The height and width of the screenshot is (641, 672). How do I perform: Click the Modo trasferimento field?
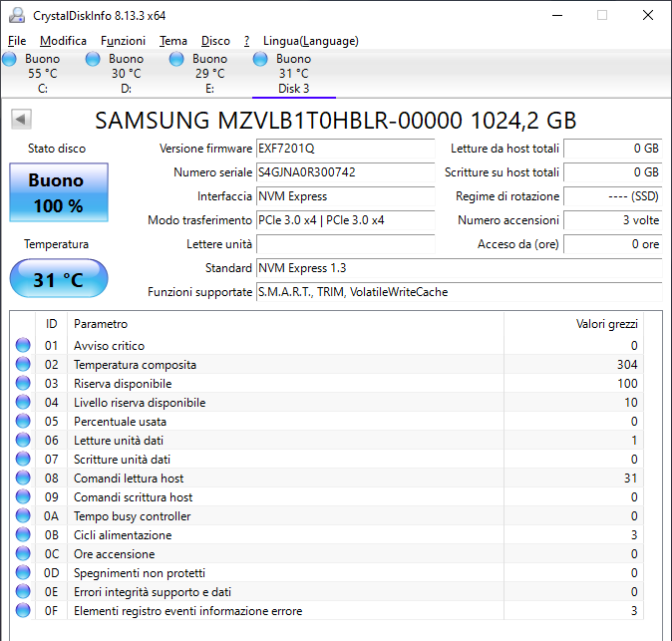click(x=345, y=220)
